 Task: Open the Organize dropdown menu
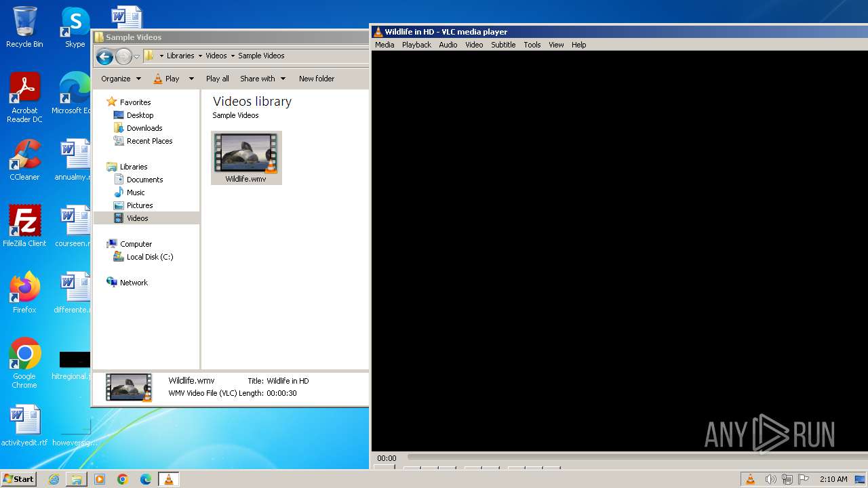pos(121,79)
